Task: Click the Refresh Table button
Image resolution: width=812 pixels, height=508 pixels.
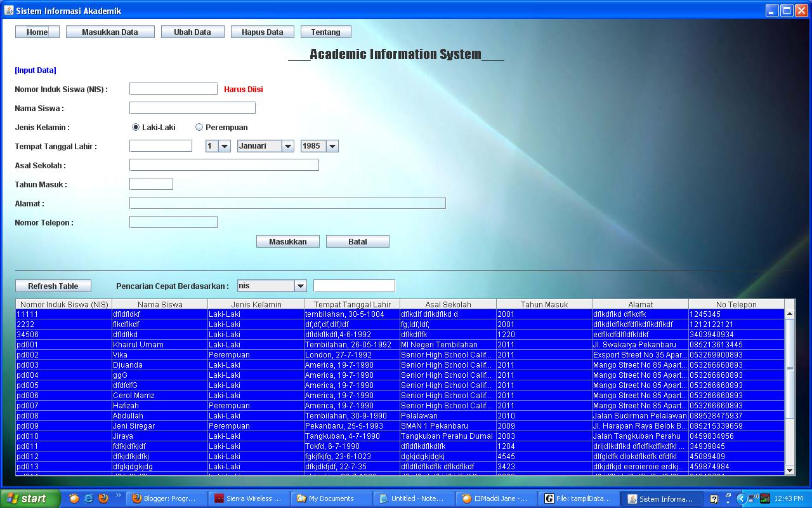Action: [53, 285]
